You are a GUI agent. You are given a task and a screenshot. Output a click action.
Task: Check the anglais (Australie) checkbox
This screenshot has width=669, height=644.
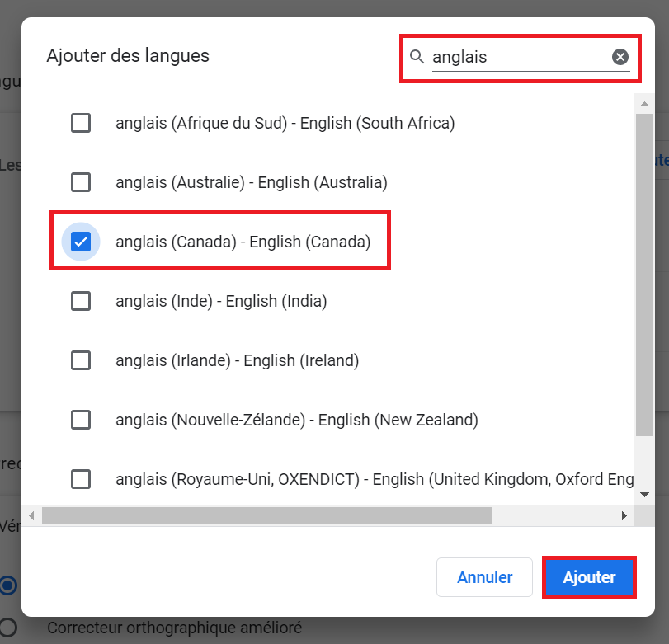click(x=81, y=182)
